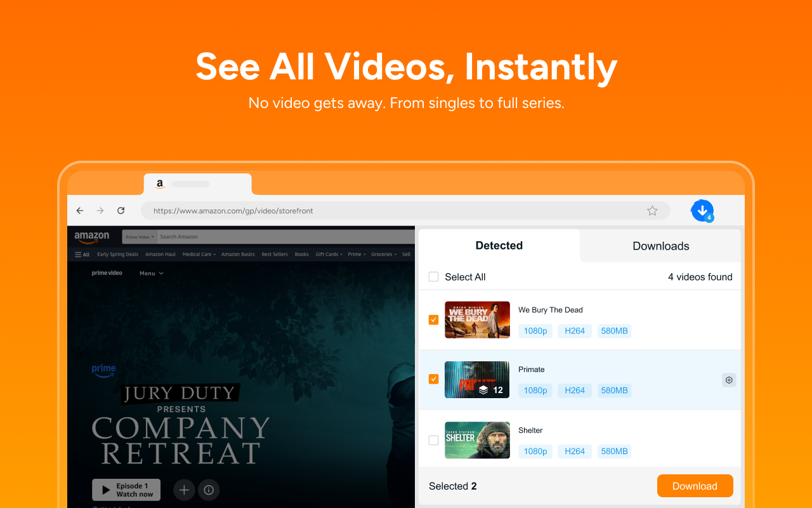Open the video downloader extension icon
This screenshot has height=508, width=812.
coord(702,211)
